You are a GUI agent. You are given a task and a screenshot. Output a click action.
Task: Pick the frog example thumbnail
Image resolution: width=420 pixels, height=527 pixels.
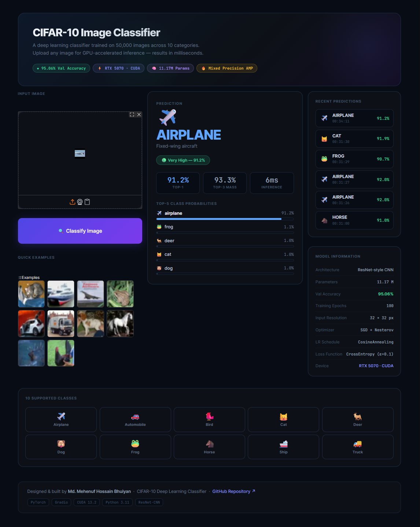coord(120,294)
